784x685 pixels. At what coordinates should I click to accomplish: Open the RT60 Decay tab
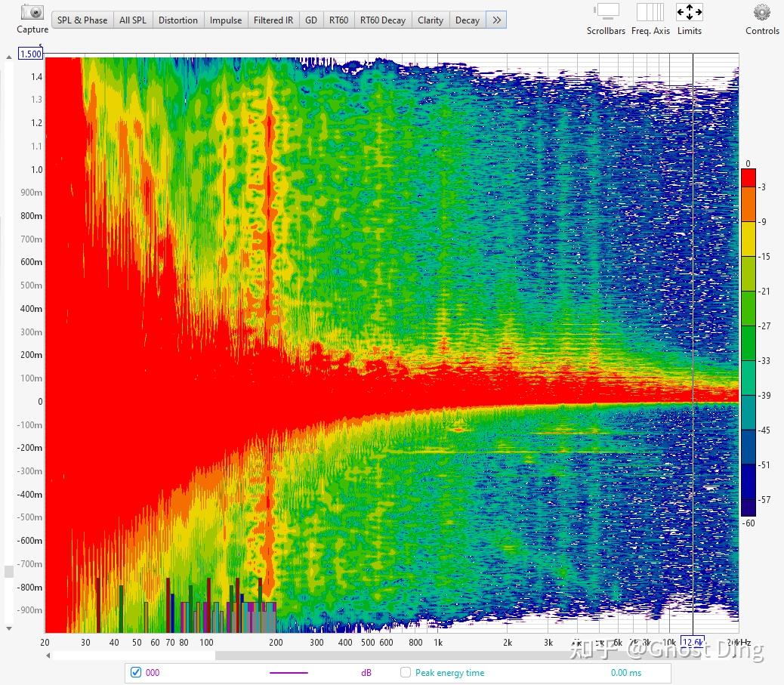[x=383, y=20]
